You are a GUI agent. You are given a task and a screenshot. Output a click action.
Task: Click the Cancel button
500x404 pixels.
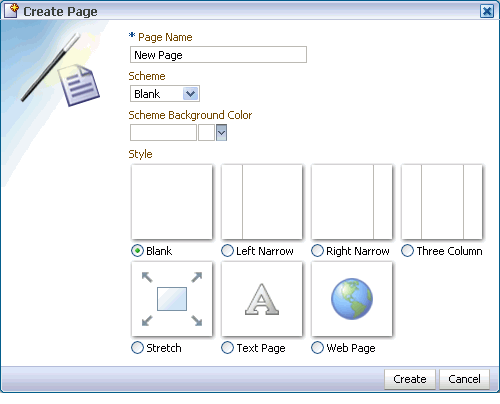pyautogui.click(x=464, y=379)
